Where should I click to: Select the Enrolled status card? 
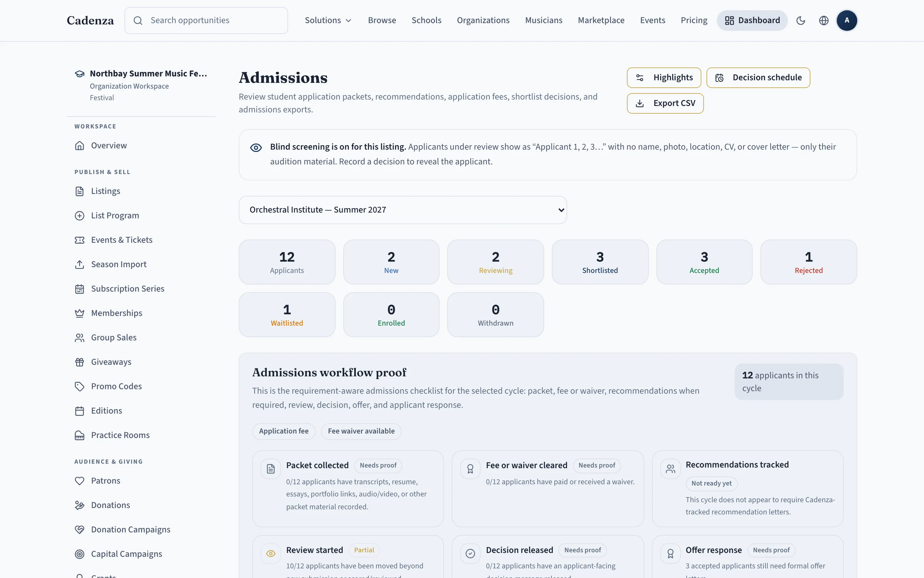coord(391,315)
